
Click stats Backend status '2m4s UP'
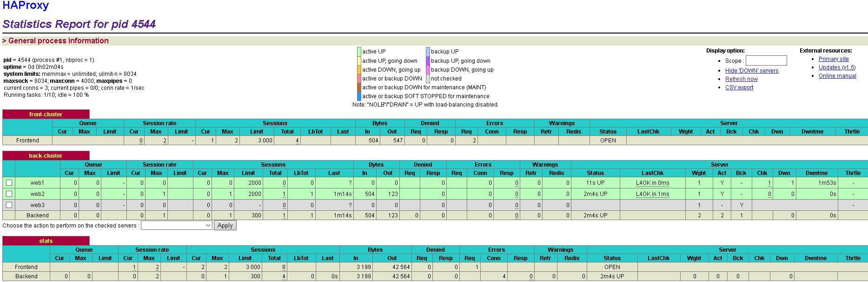(x=612, y=276)
